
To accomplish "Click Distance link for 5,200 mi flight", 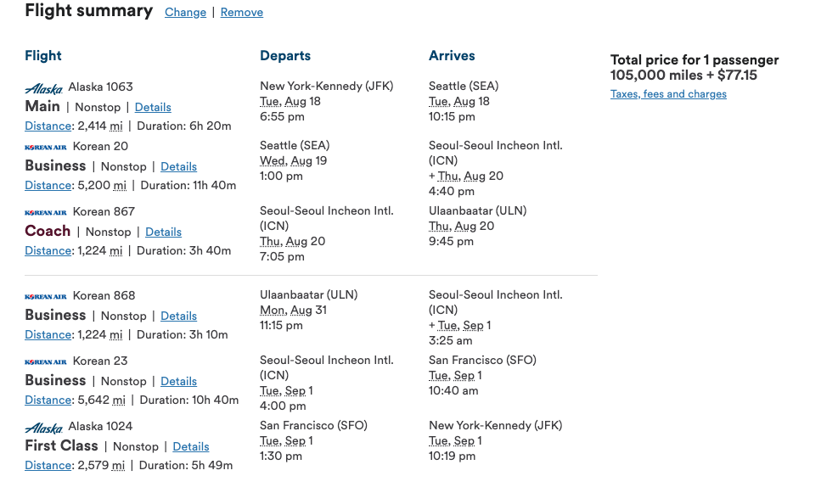I will tap(48, 186).
